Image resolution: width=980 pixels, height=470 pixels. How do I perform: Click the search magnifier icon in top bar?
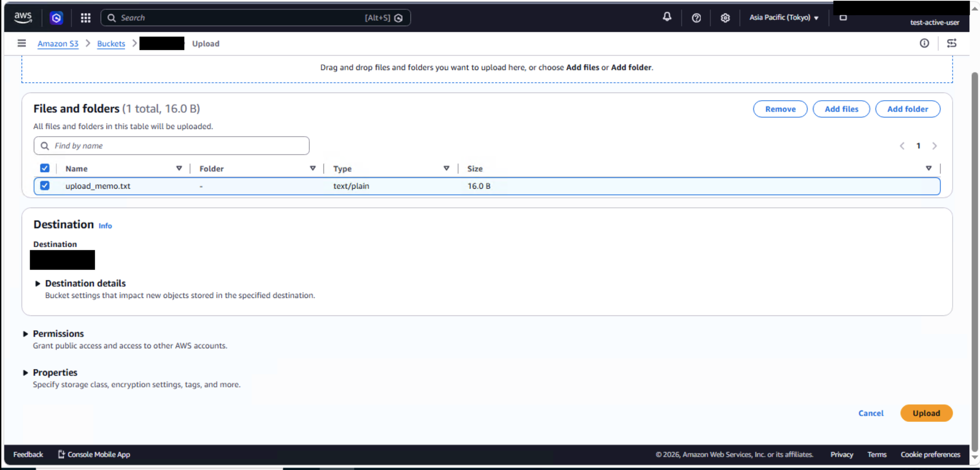click(x=112, y=18)
